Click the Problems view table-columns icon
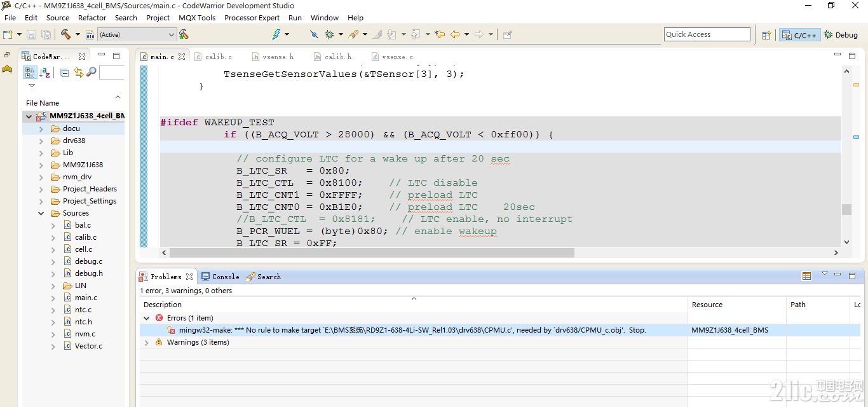The width and height of the screenshot is (868, 407). click(806, 276)
